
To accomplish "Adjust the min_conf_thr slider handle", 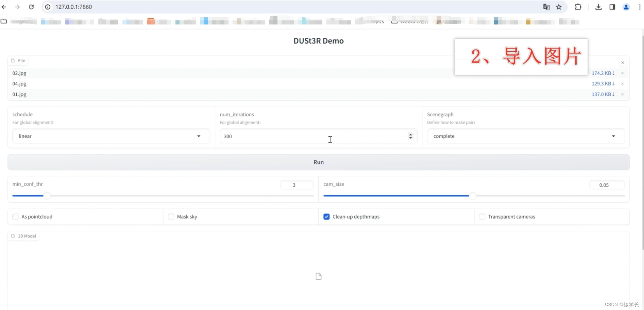I will (x=47, y=196).
